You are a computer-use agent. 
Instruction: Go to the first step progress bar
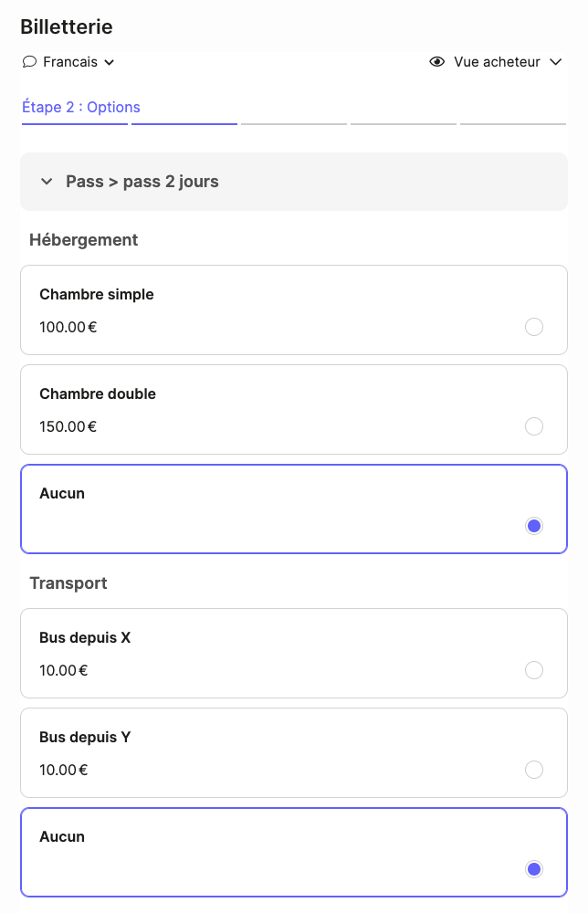click(75, 123)
